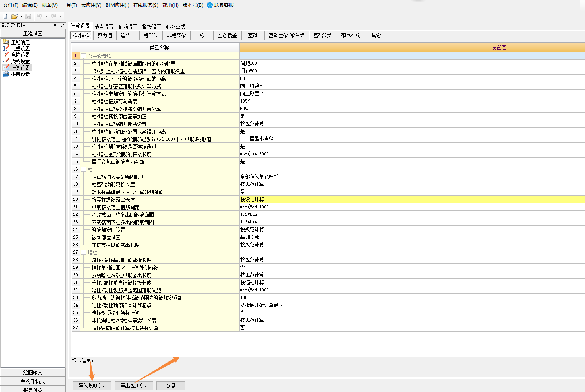Screen dimensions: 585x392
Task: Open the 在线服务(S) menu
Action: [146, 5]
